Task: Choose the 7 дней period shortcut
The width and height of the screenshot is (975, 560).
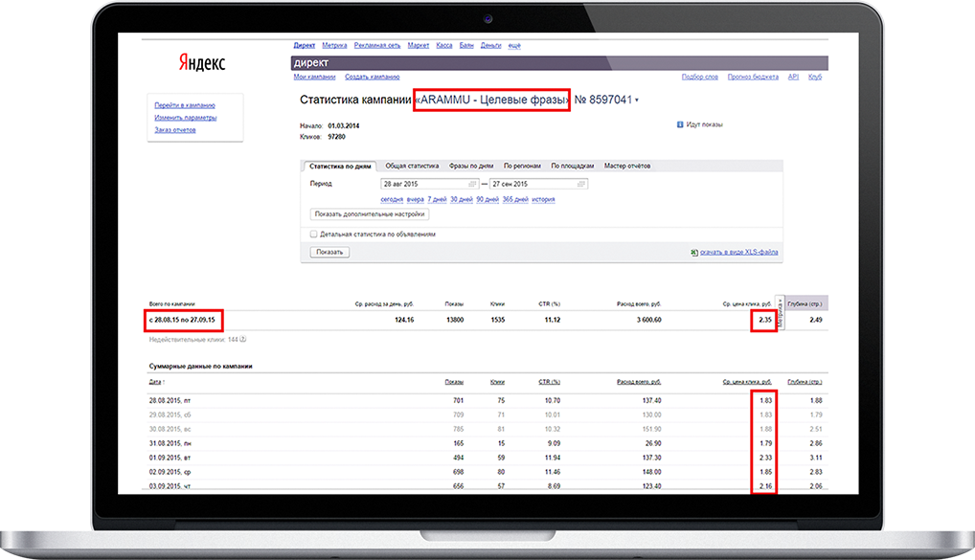Action: (437, 199)
